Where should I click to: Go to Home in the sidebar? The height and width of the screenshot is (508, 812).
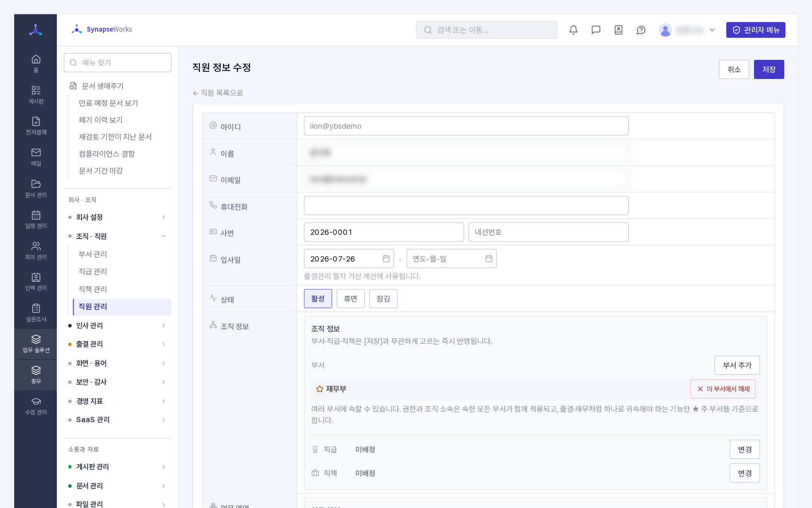(36, 64)
